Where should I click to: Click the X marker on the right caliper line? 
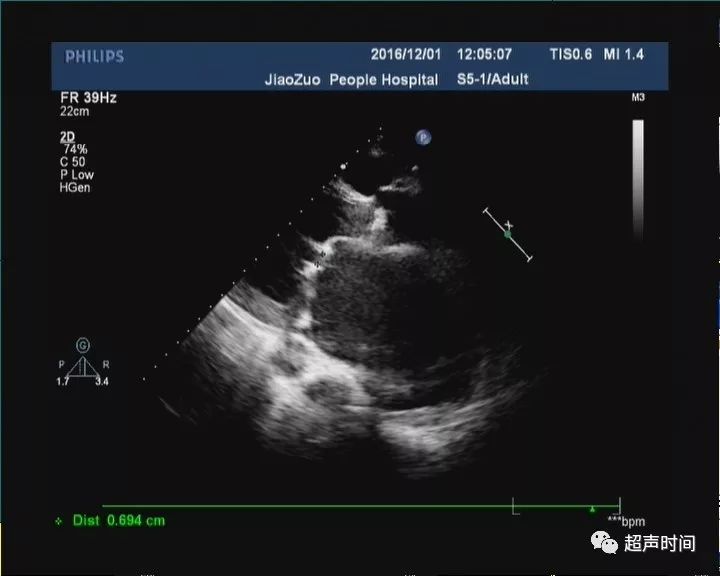tap(509, 225)
